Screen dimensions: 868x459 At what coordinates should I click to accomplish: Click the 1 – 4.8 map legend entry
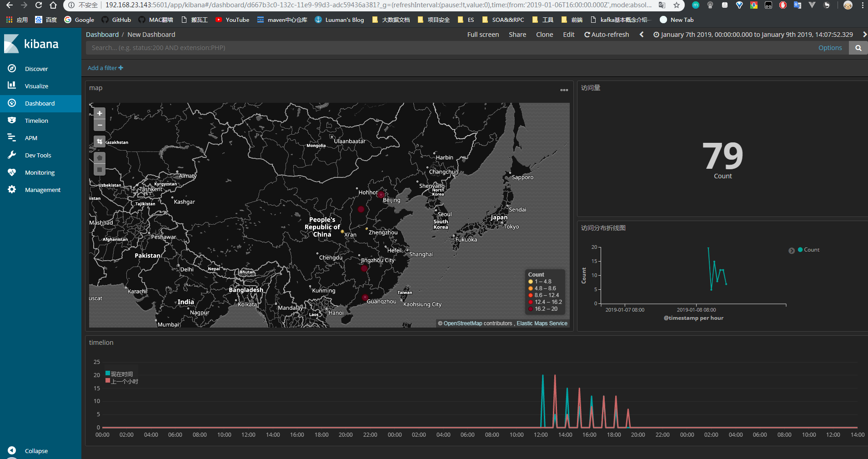click(540, 282)
